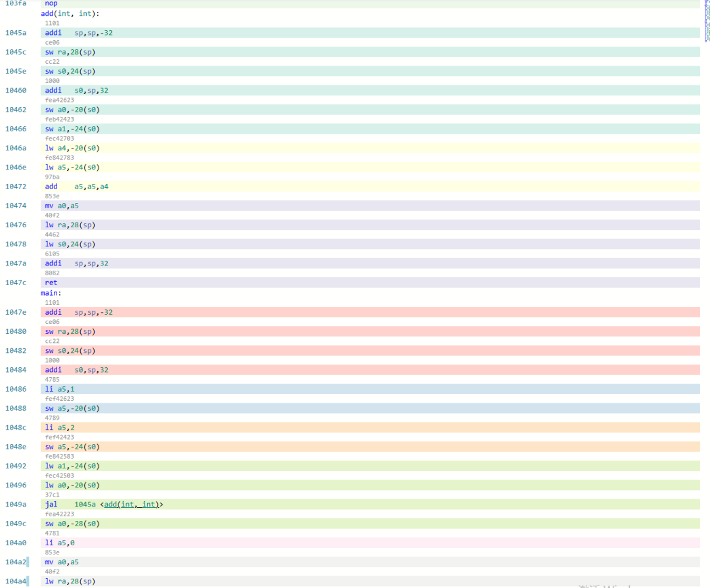Click the 'li a5,2' instruction

click(x=60, y=428)
